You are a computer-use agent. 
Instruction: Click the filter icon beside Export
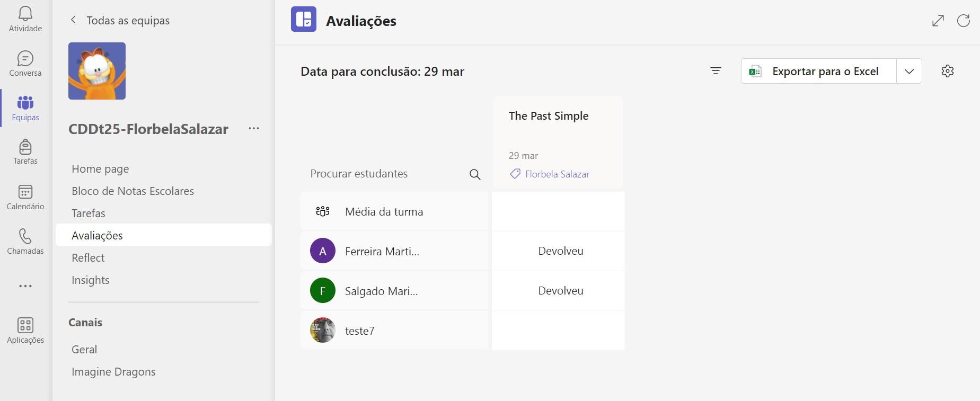716,71
